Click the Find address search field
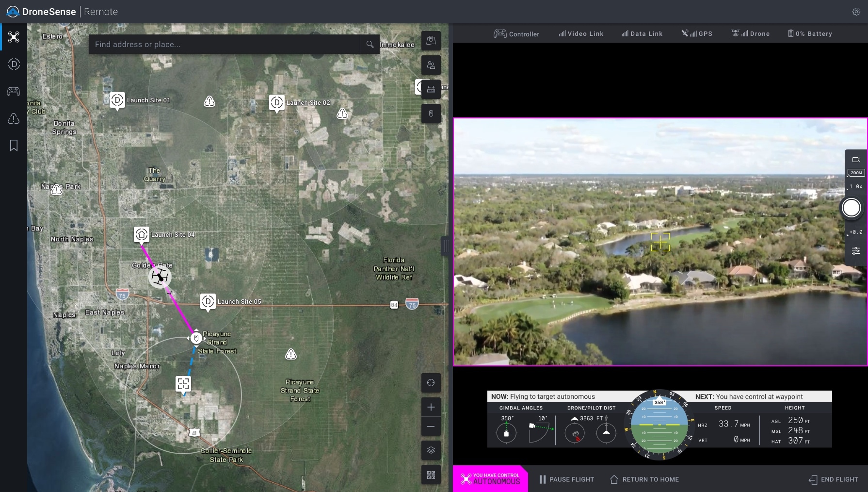 [224, 45]
